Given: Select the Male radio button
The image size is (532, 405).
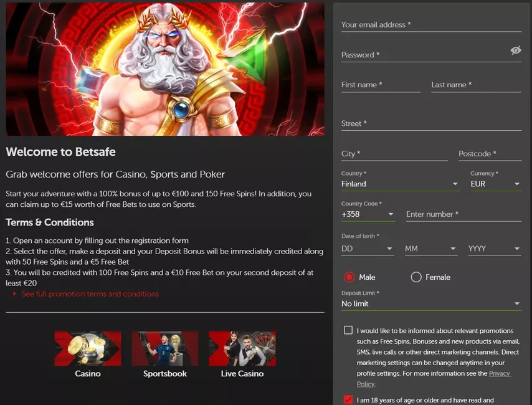Looking at the screenshot, I should pyautogui.click(x=349, y=277).
